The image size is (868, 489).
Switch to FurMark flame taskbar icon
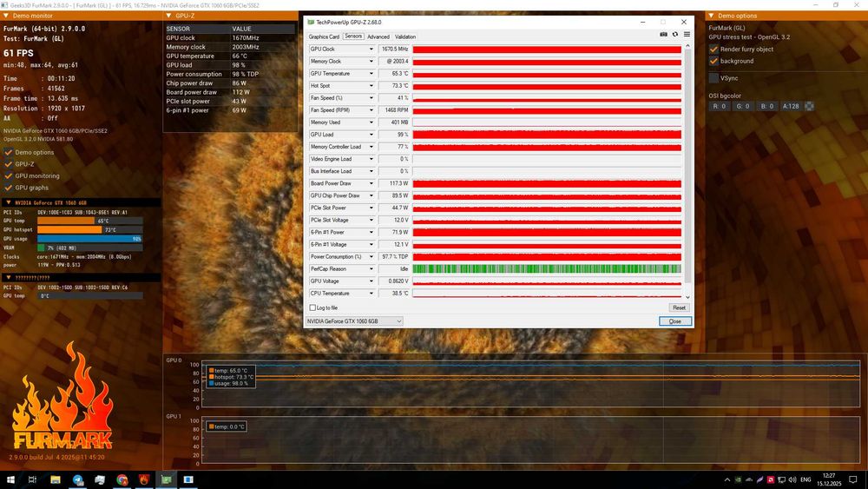coord(144,479)
